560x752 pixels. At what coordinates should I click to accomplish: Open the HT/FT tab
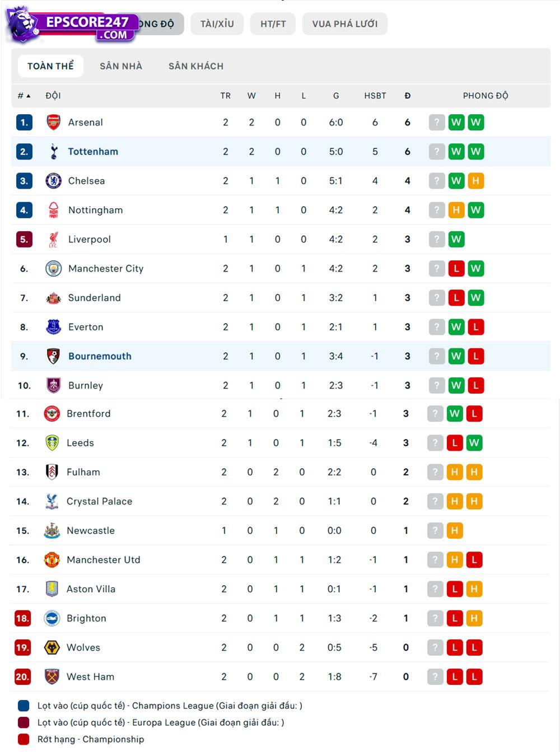(x=273, y=24)
